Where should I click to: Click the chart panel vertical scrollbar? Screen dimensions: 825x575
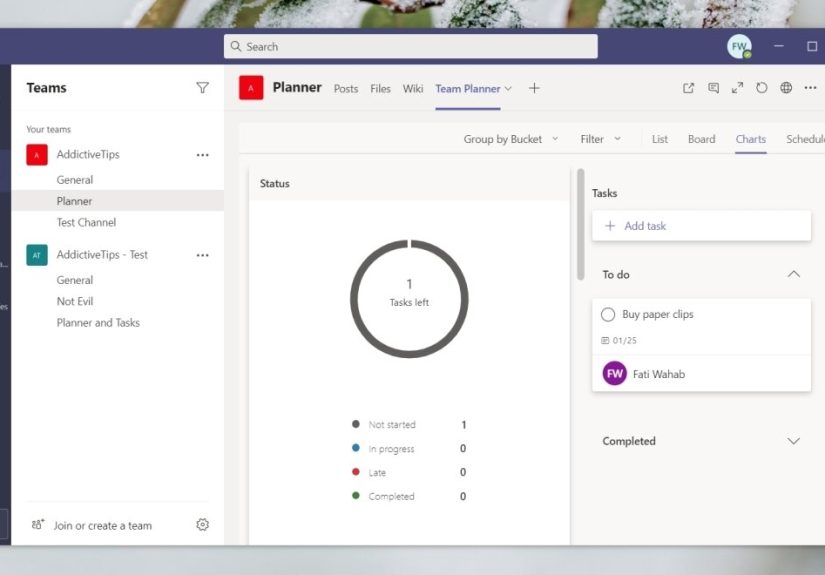coord(580,224)
